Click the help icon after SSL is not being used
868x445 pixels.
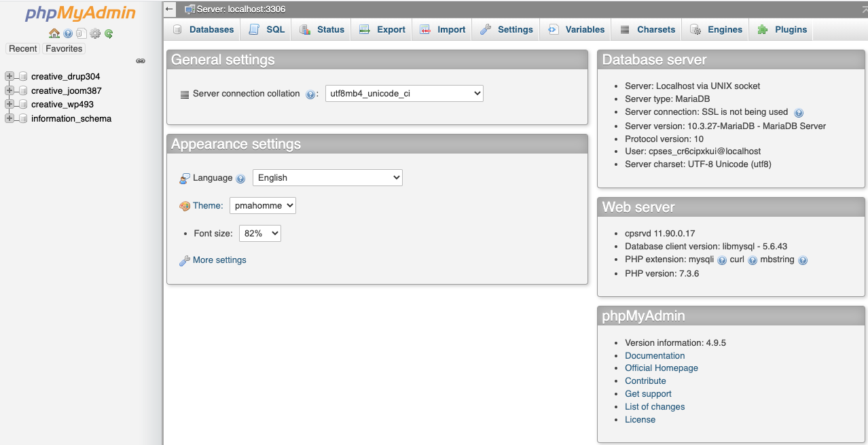click(799, 113)
